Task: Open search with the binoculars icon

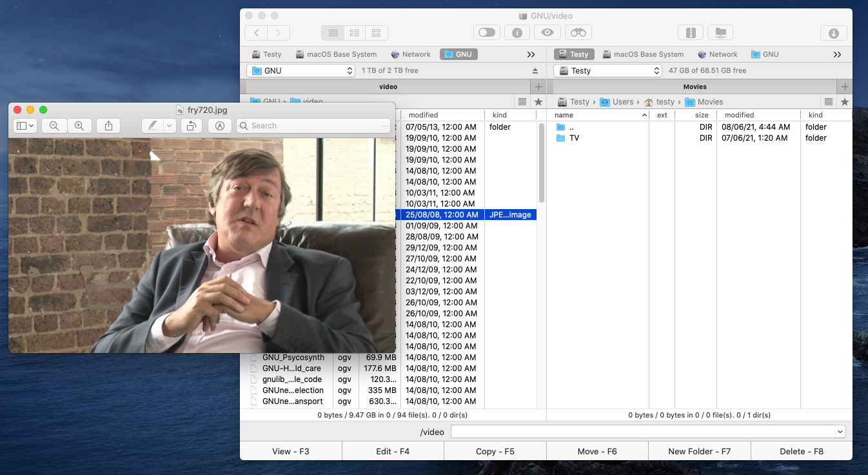Action: tap(578, 33)
